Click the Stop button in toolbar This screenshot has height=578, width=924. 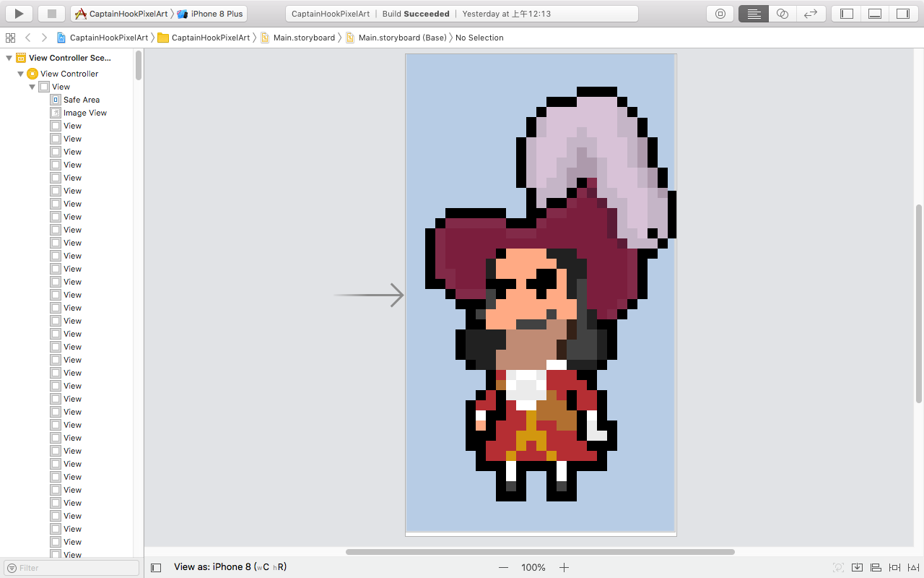tap(51, 13)
